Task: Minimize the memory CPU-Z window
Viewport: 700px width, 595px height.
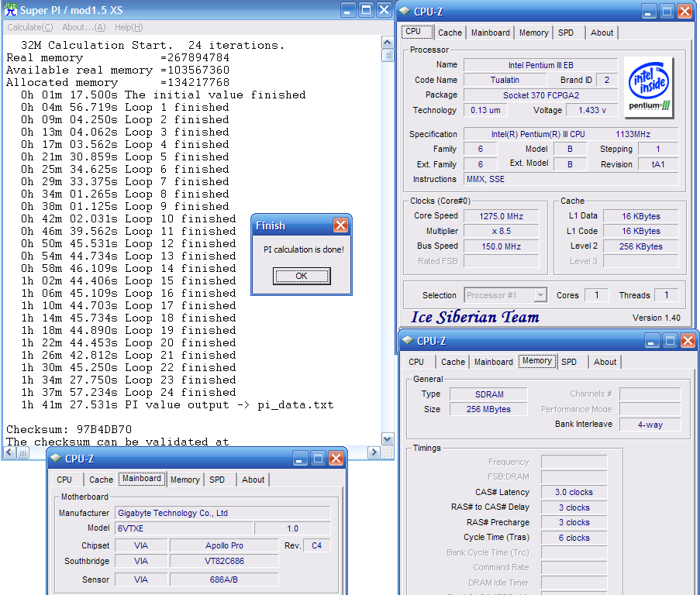Action: [x=652, y=341]
